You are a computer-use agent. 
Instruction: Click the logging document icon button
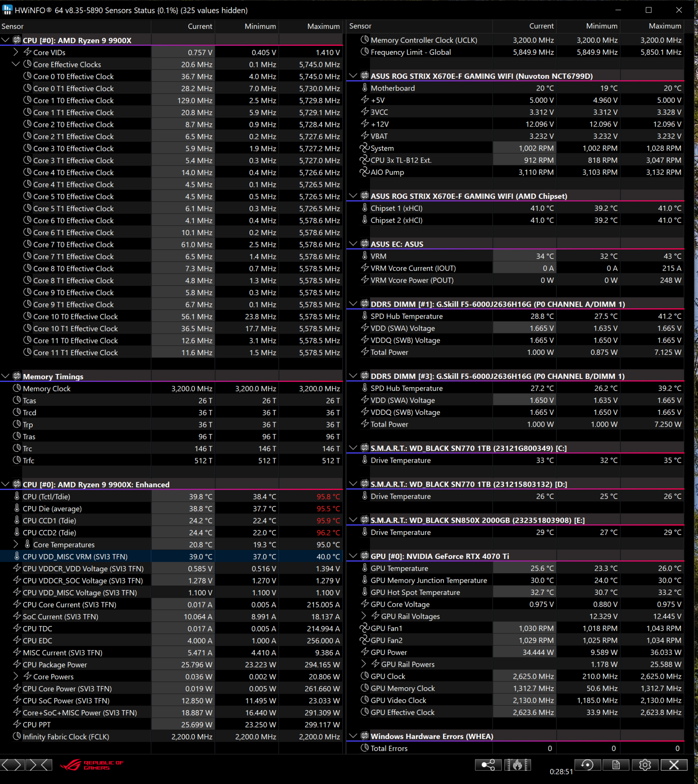pos(616,765)
